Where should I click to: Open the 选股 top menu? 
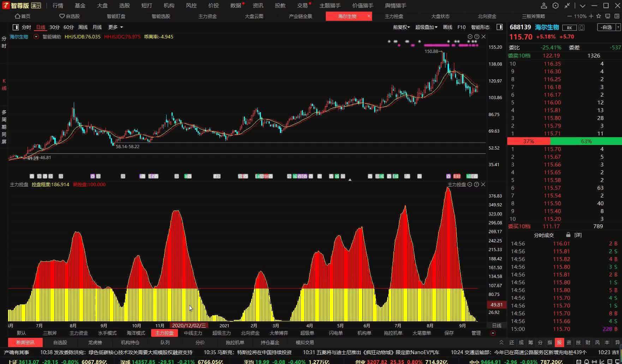point(125,6)
